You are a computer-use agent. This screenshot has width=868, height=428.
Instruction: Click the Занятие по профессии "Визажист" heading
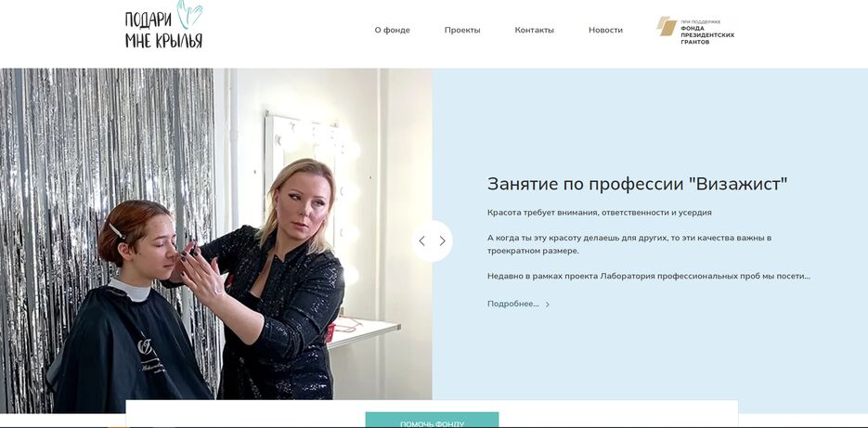click(637, 184)
